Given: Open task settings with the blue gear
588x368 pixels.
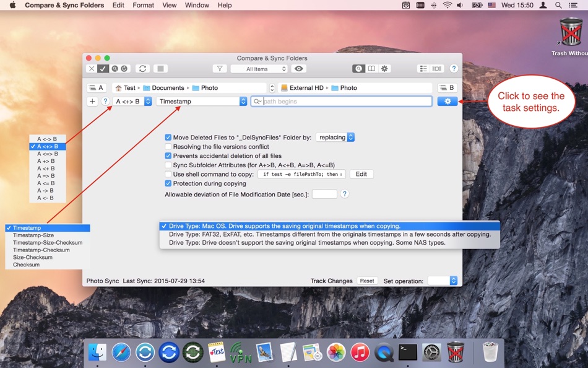Looking at the screenshot, I should [447, 102].
